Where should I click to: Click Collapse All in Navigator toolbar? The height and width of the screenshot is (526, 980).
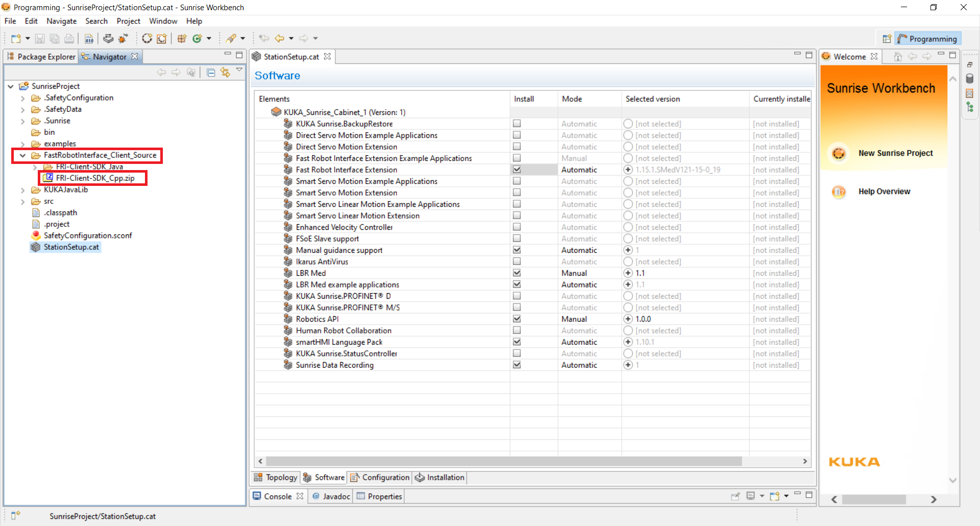coord(211,73)
